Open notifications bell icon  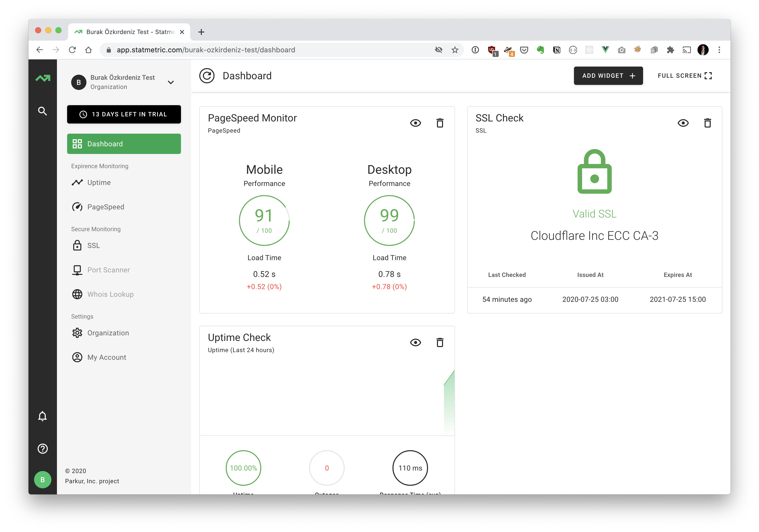[43, 416]
